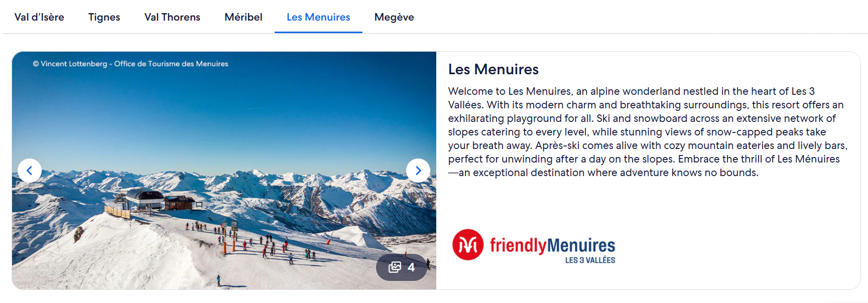The image size is (868, 303).
Task: Show the previous photo with left chevron
Action: pos(30,171)
